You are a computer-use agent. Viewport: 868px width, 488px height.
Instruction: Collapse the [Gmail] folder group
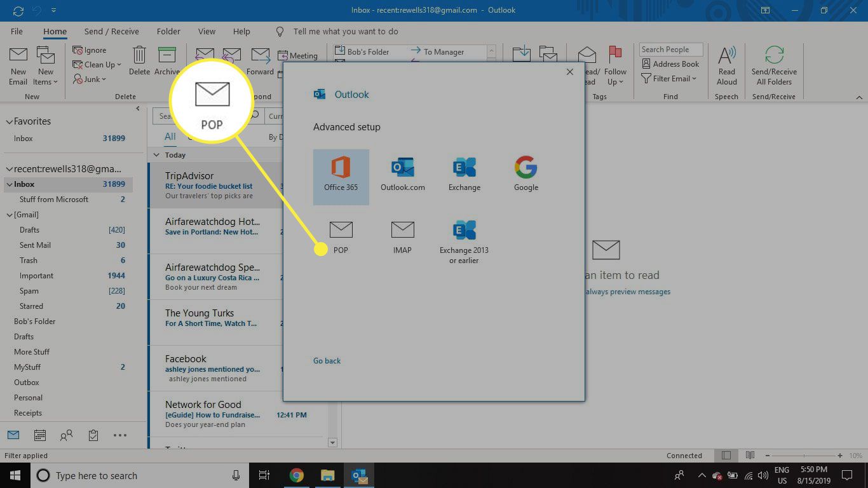click(x=10, y=215)
